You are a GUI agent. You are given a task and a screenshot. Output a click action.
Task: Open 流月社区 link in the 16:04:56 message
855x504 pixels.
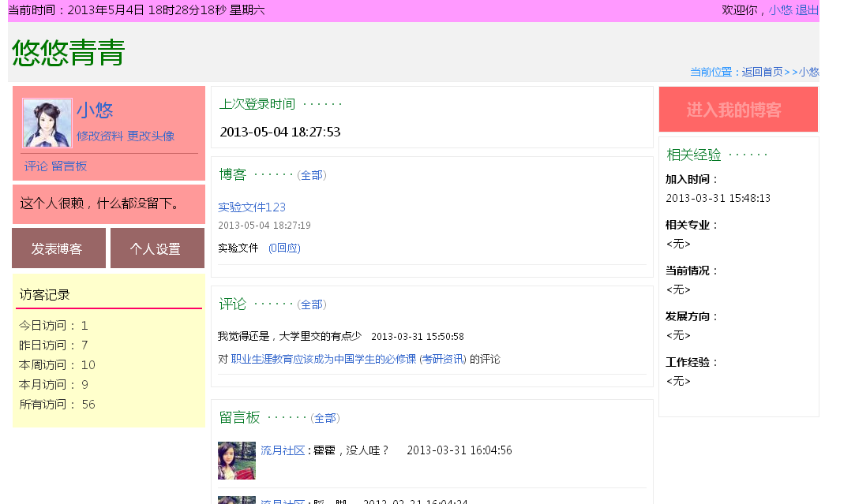click(x=283, y=450)
